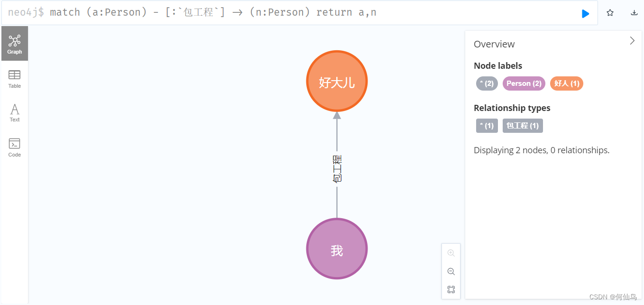644x305 pixels.
Task: Open the Code view icon
Action: click(x=14, y=146)
